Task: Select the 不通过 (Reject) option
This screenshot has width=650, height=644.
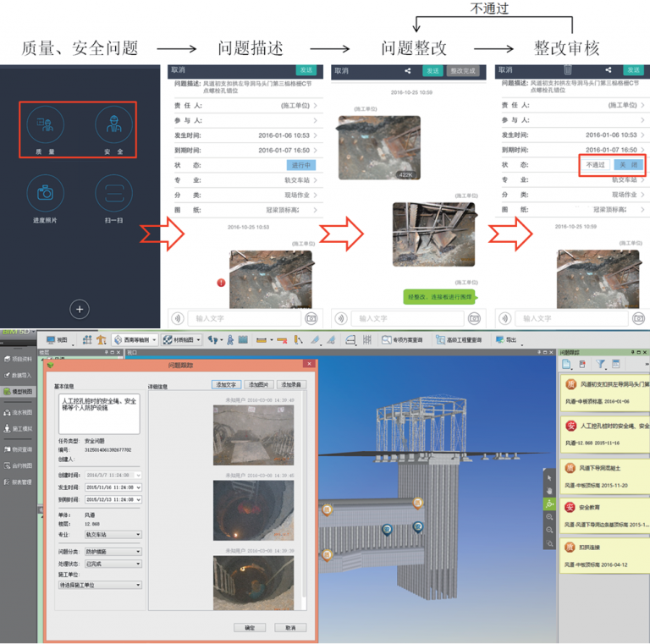Action: [596, 165]
